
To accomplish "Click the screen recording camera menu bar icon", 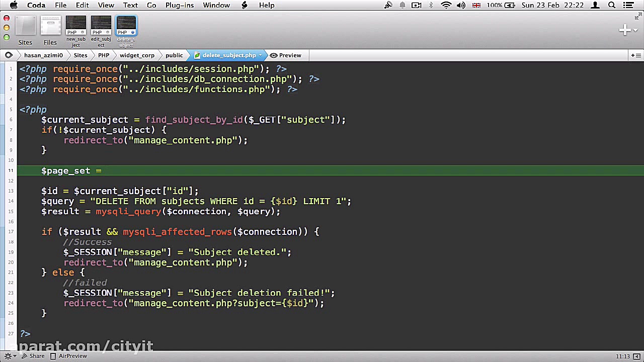I will pos(417,5).
